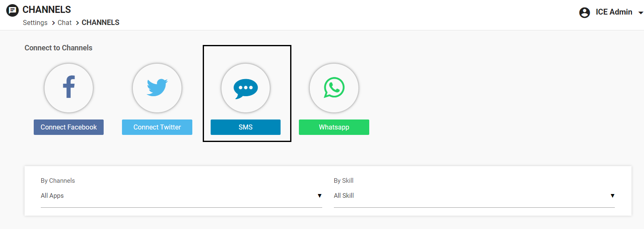The width and height of the screenshot is (644, 229).
Task: Go to Settings in the breadcrumb
Action: pos(35,22)
